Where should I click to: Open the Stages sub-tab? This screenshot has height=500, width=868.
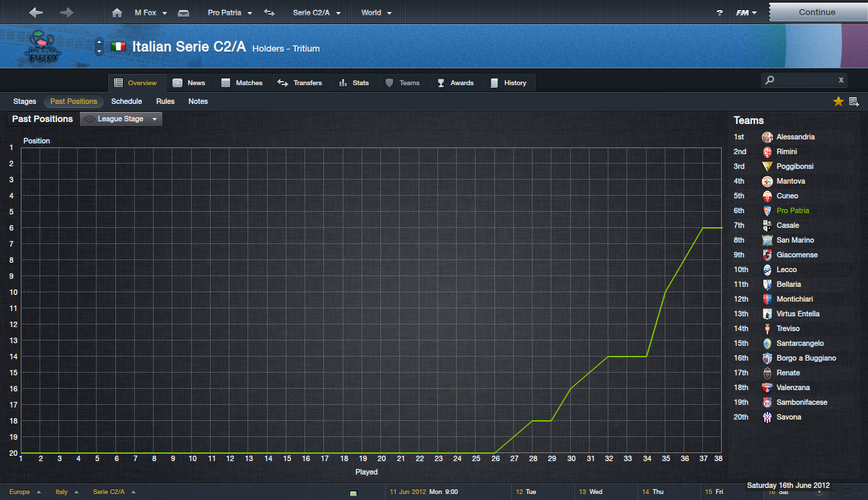coord(25,101)
